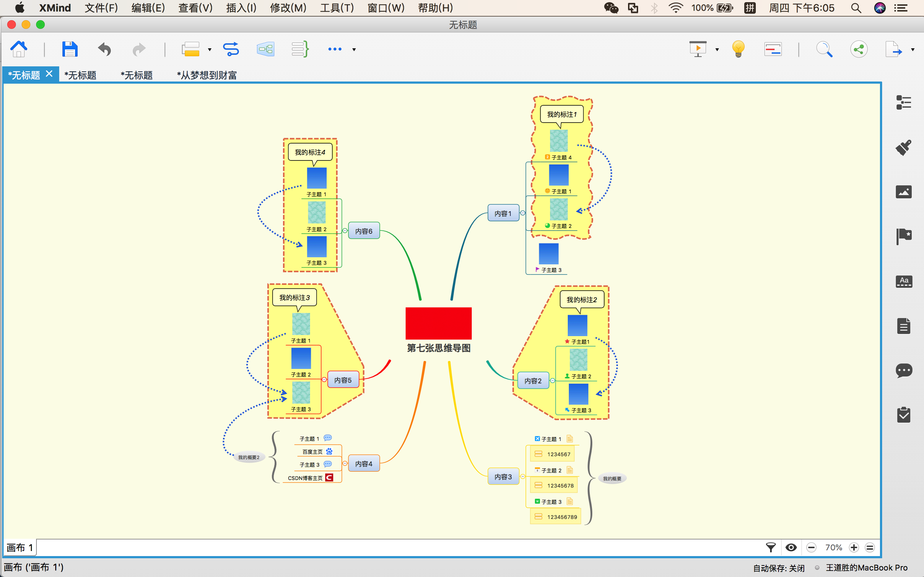Collapse the 内容1 branch
This screenshot has width=924, height=577.
(x=523, y=213)
